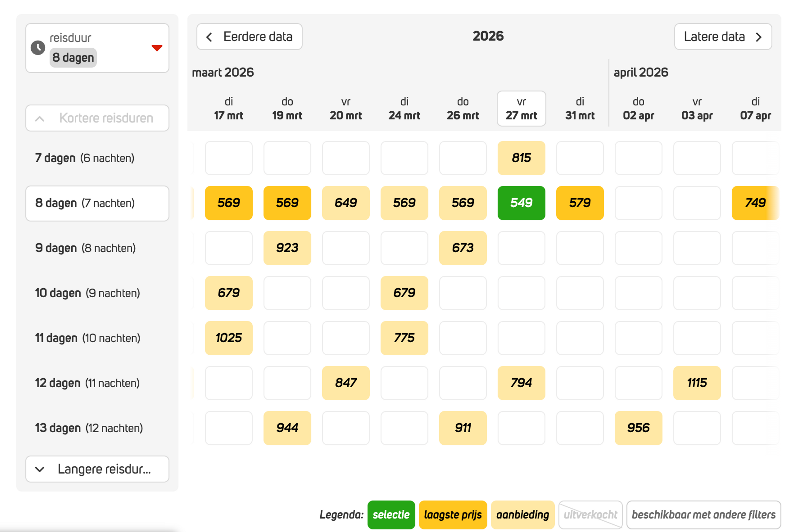
Task: Select the 1025 price on 17 mrt
Action: tap(229, 338)
